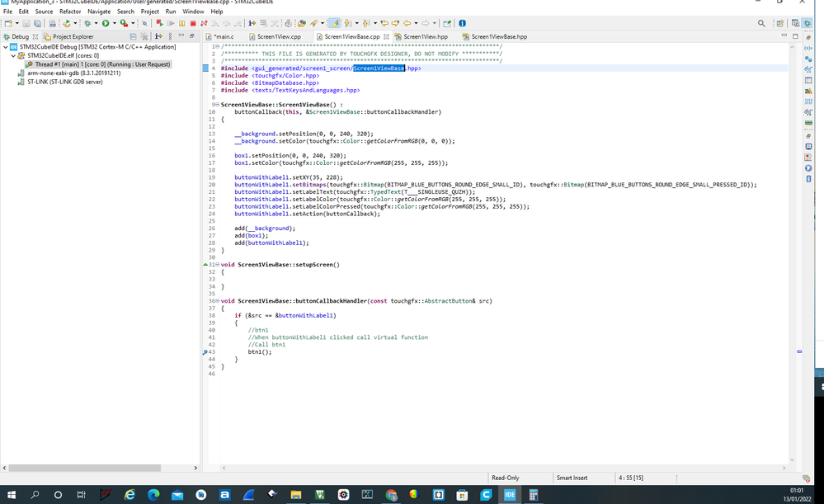Fold the buttonCallbackHandler function at line 36

point(217,301)
